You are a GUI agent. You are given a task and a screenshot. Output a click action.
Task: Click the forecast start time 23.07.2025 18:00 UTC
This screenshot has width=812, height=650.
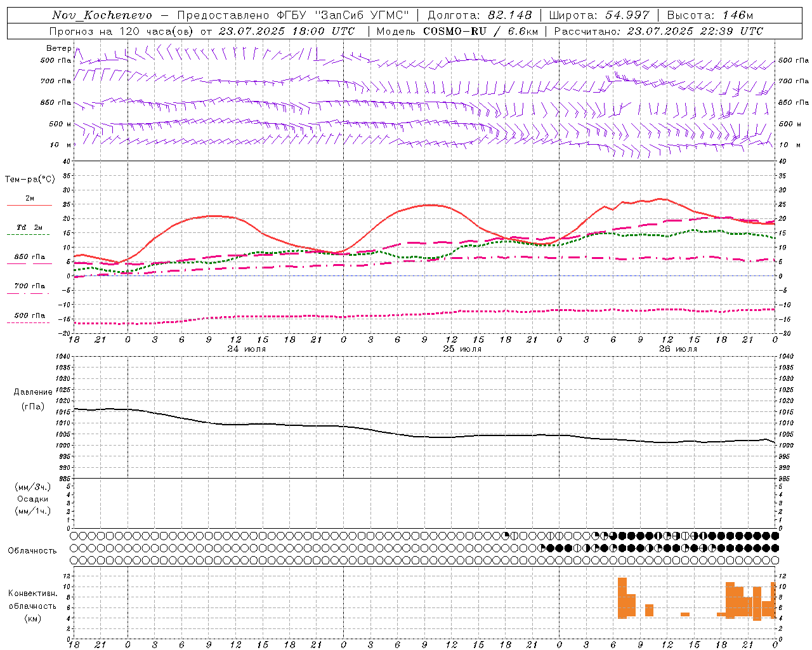(287, 31)
